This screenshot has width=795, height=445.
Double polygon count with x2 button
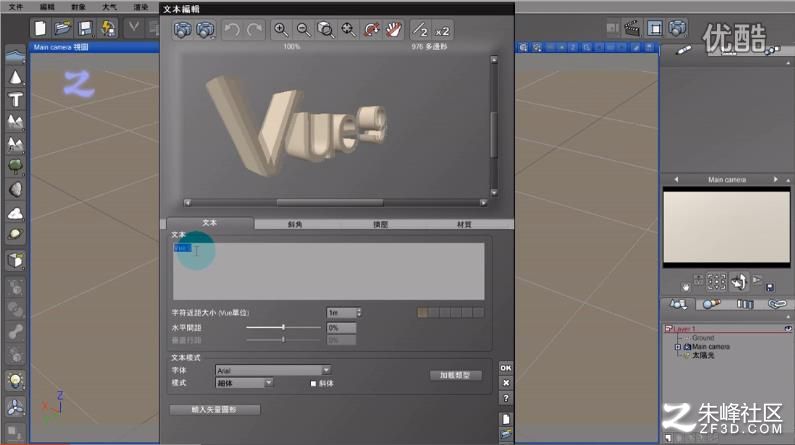pyautogui.click(x=442, y=30)
